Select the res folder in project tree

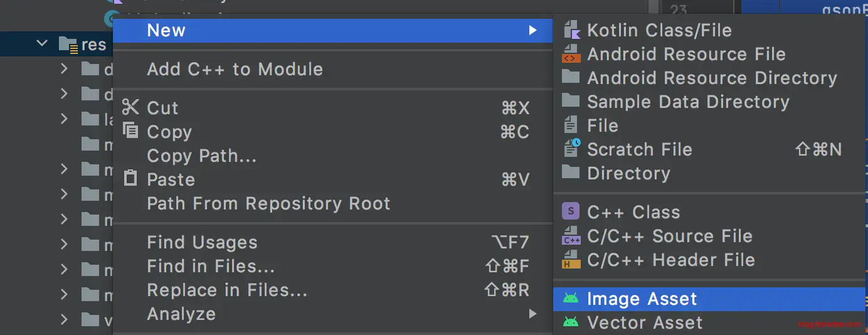click(93, 45)
